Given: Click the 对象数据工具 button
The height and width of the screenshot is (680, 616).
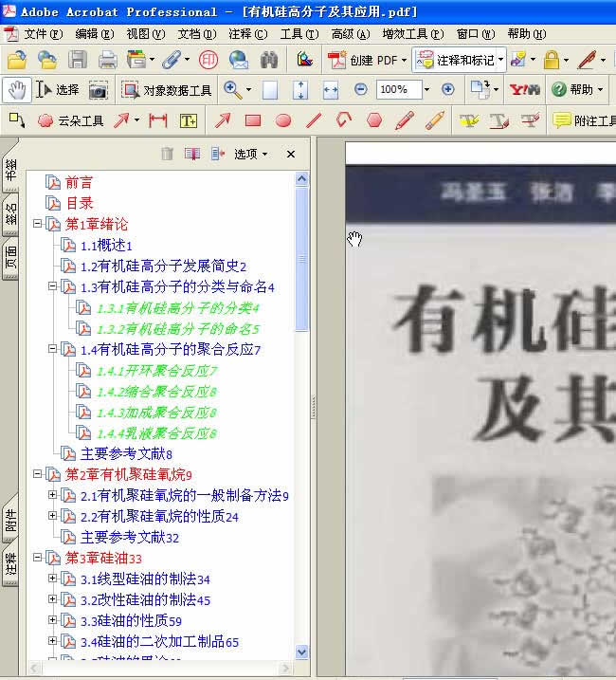Looking at the screenshot, I should coord(167,90).
